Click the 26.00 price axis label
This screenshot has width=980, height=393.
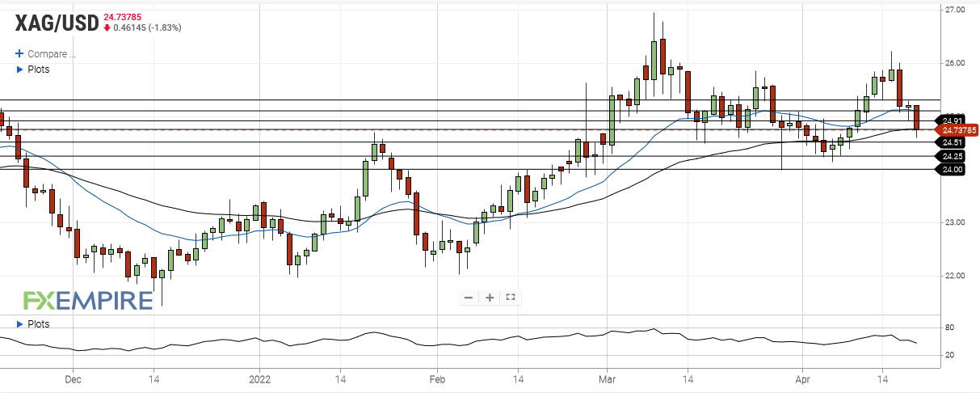[954, 63]
